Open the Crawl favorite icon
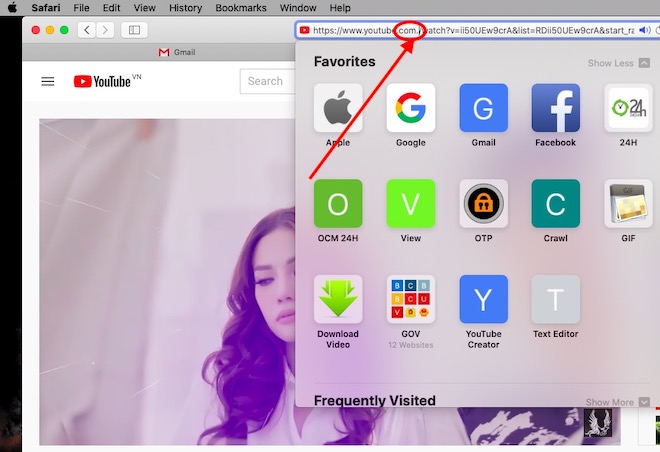This screenshot has height=452, width=660. coord(556,204)
